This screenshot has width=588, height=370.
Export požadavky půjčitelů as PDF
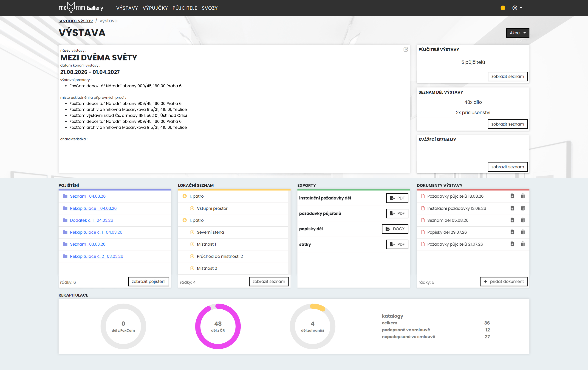pos(397,213)
